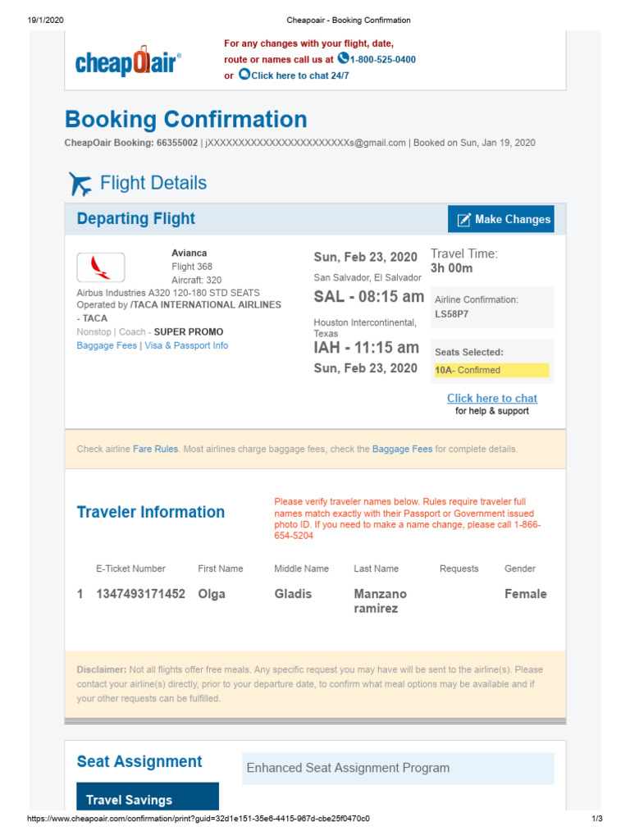Click the e-ticket number 1347493171452
The height and width of the screenshot is (840, 630).
pos(140,594)
